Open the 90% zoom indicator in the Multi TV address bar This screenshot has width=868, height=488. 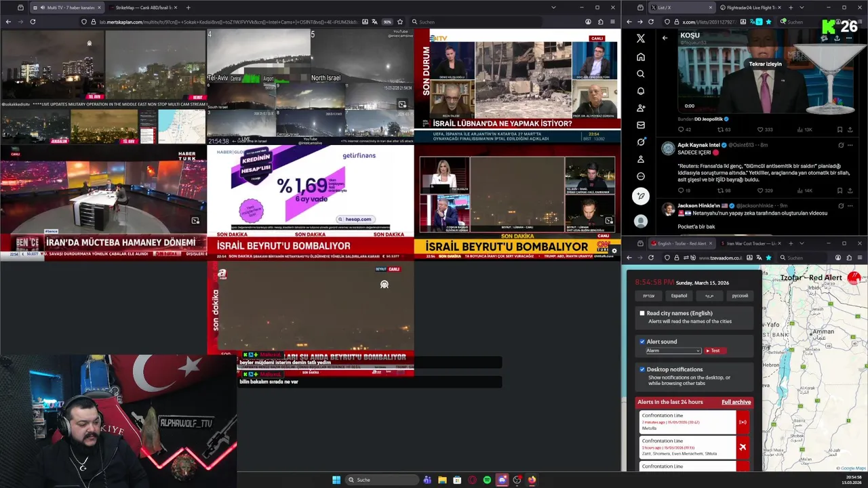[x=387, y=22]
